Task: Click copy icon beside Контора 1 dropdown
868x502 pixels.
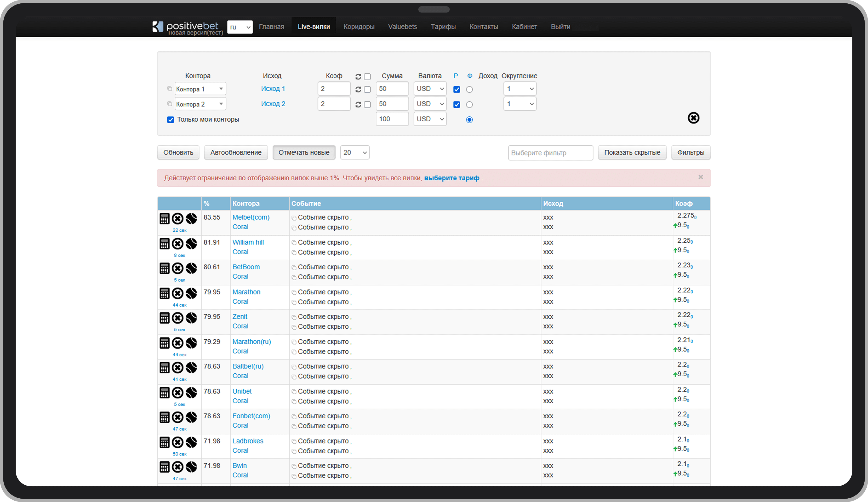Action: pos(169,89)
